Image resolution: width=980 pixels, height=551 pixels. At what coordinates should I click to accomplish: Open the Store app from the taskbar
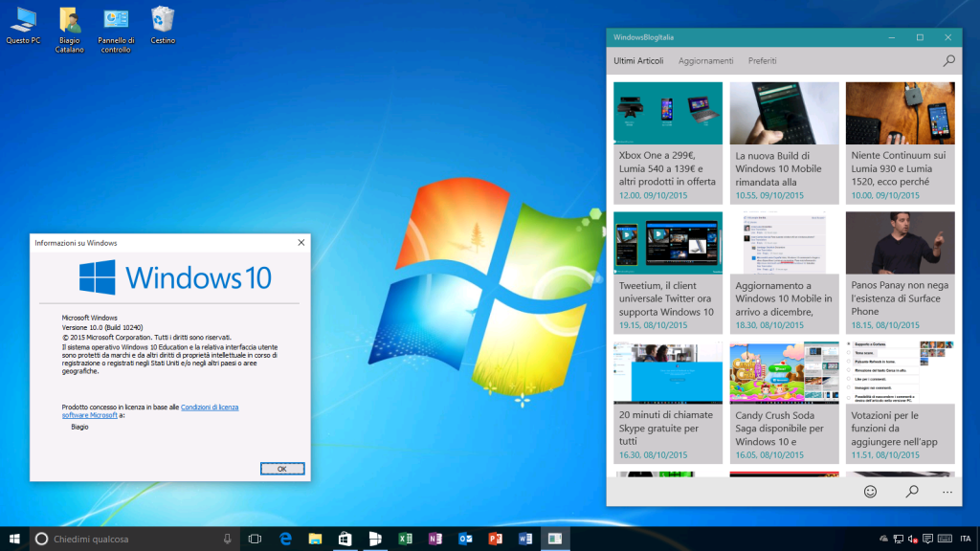345,539
